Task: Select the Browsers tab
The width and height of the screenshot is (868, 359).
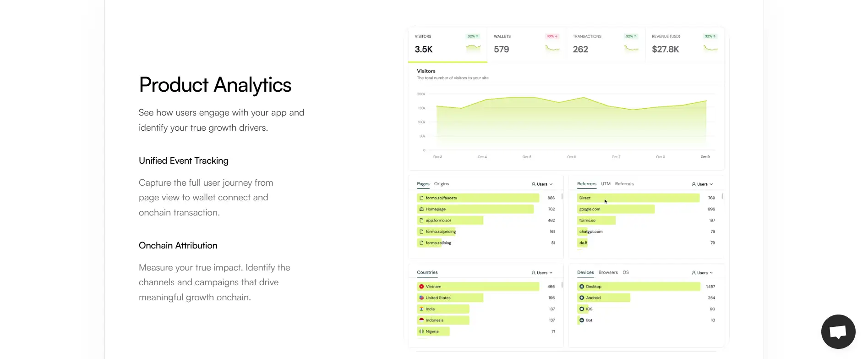Action: 608,272
